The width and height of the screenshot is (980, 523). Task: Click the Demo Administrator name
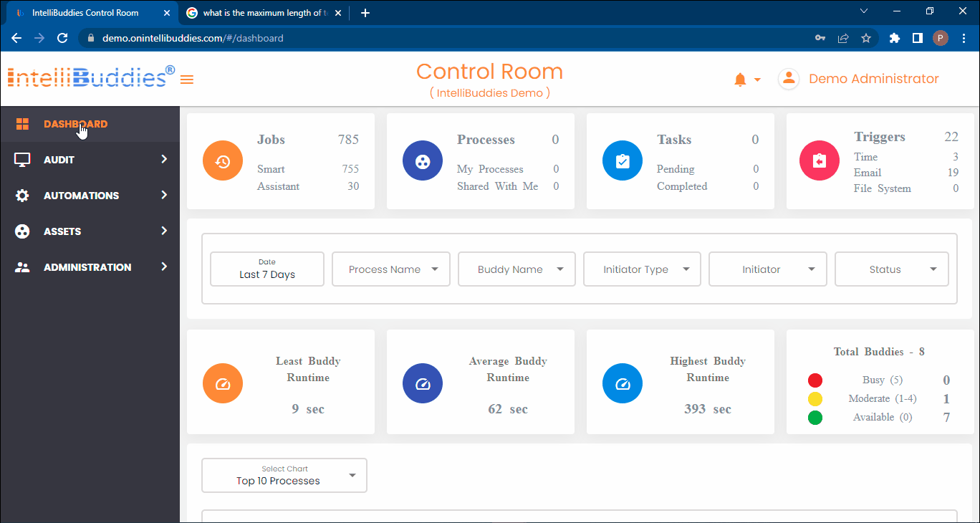(x=874, y=79)
